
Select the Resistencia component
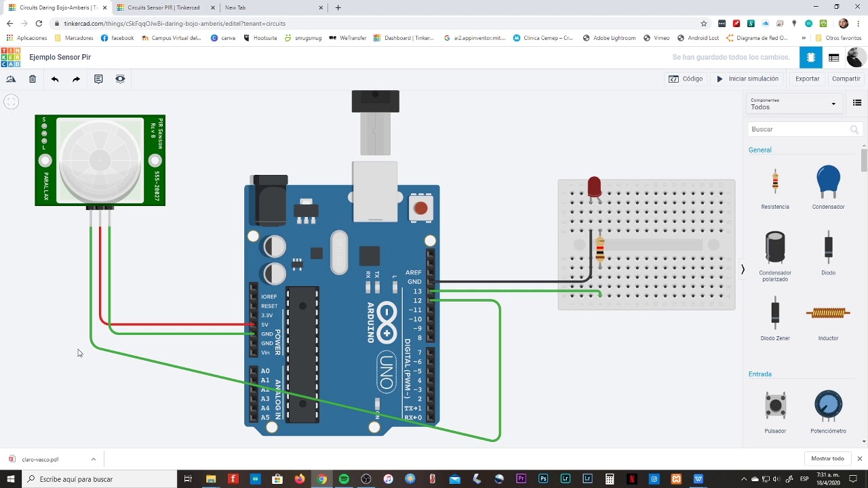[775, 188]
